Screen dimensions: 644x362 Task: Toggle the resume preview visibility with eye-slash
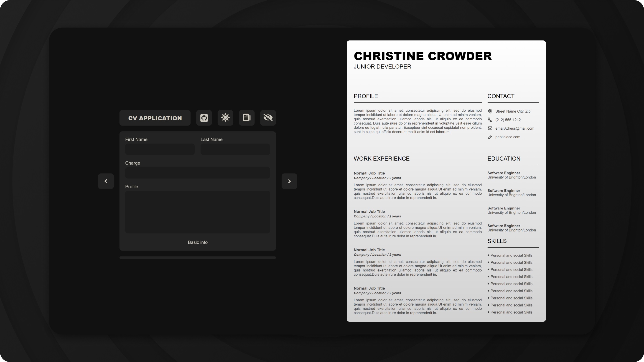click(268, 118)
